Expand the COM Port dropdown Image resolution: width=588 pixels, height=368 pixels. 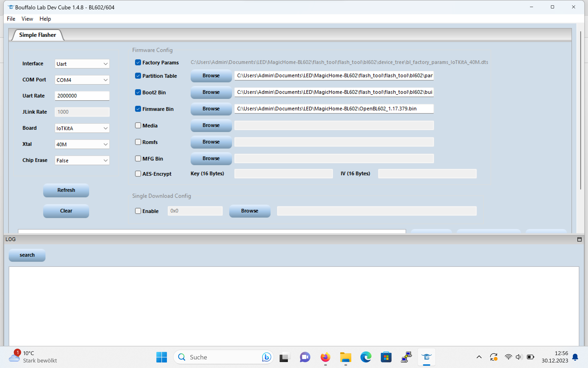point(82,80)
